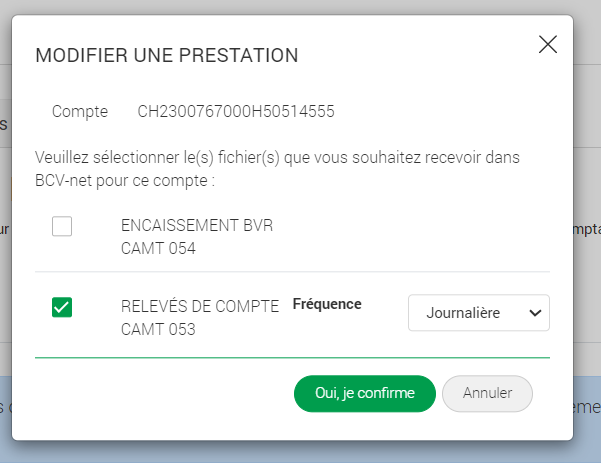Confirm with the Oui, je confirme button
Screen dimensions: 601x463
click(364, 393)
